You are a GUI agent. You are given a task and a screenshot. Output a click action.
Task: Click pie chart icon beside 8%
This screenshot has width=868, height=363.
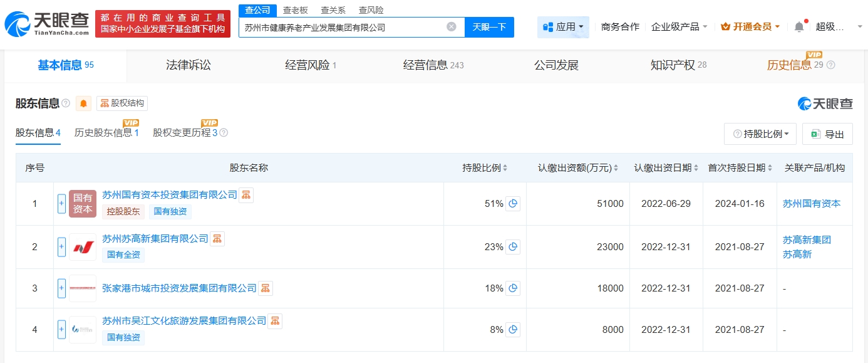[x=513, y=330]
